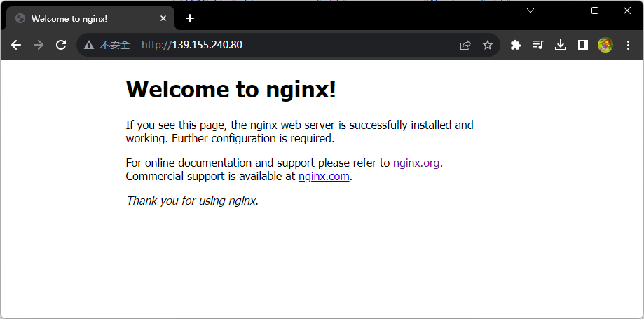Screen dimensions: 644x319
Task: Click the address bar showing 139.155.240.80
Action: (x=280, y=45)
